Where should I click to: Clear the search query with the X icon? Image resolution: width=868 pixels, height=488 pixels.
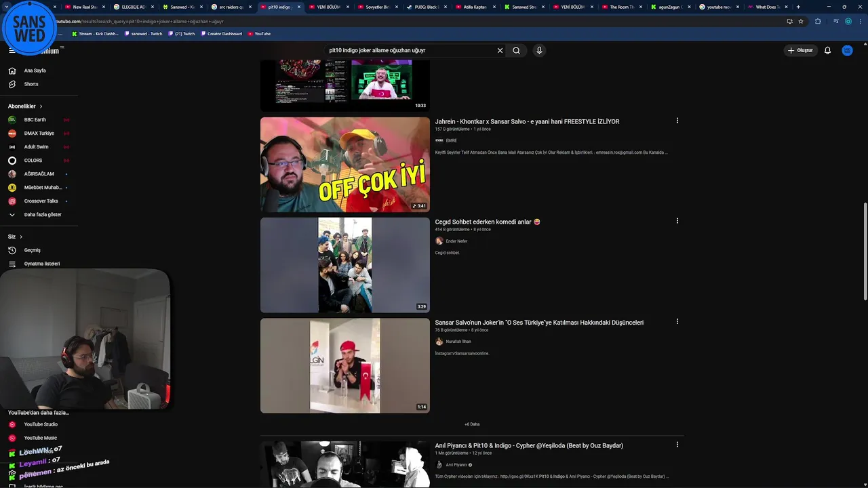click(500, 50)
